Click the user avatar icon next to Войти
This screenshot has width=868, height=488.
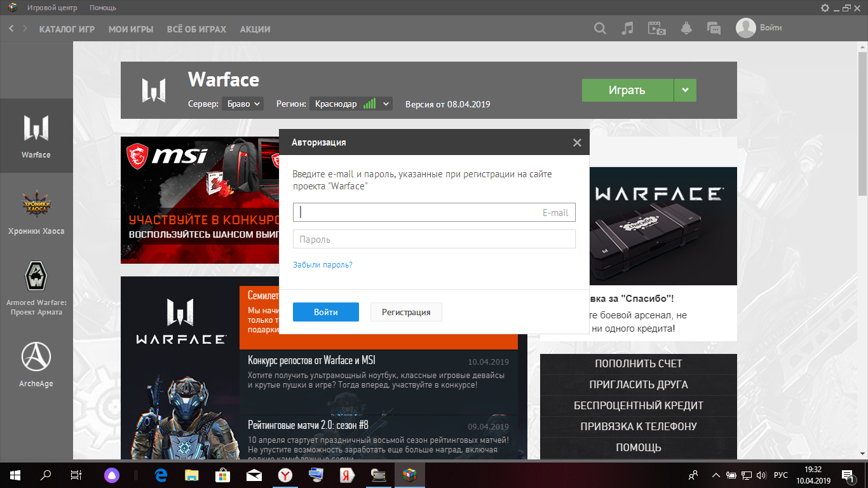coord(745,28)
